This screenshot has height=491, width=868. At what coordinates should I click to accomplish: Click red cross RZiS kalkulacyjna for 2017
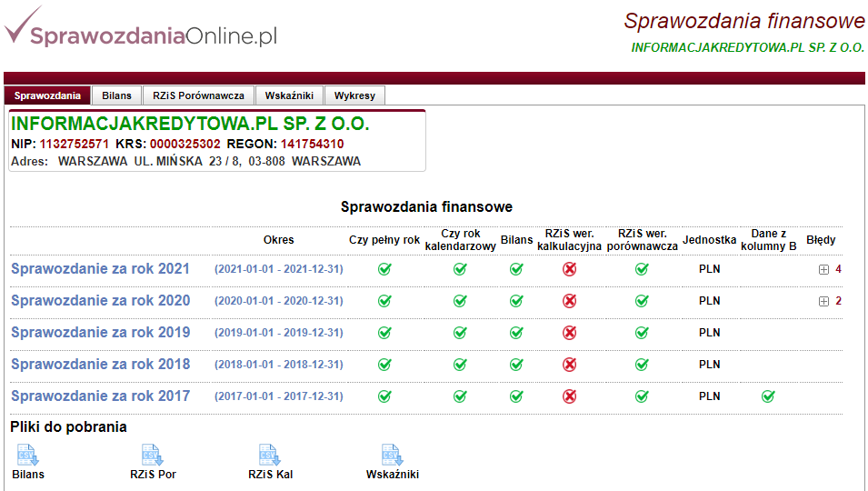point(570,396)
